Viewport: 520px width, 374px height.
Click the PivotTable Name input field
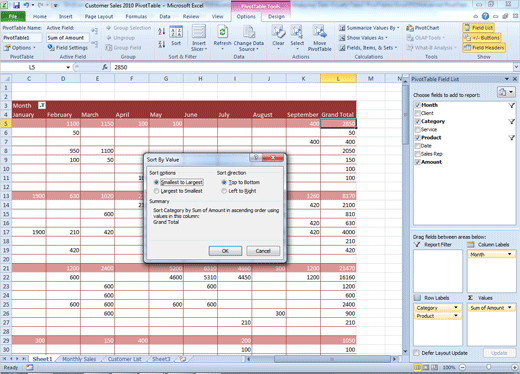(22, 38)
